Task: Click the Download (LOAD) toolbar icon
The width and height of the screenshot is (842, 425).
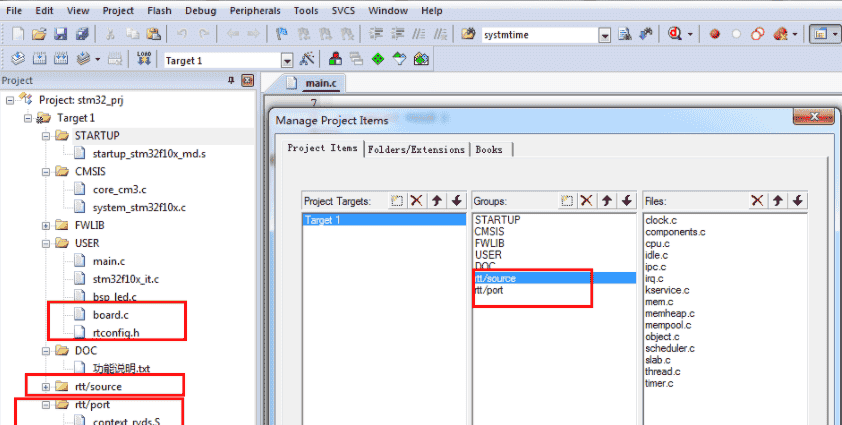Action: coord(143,60)
